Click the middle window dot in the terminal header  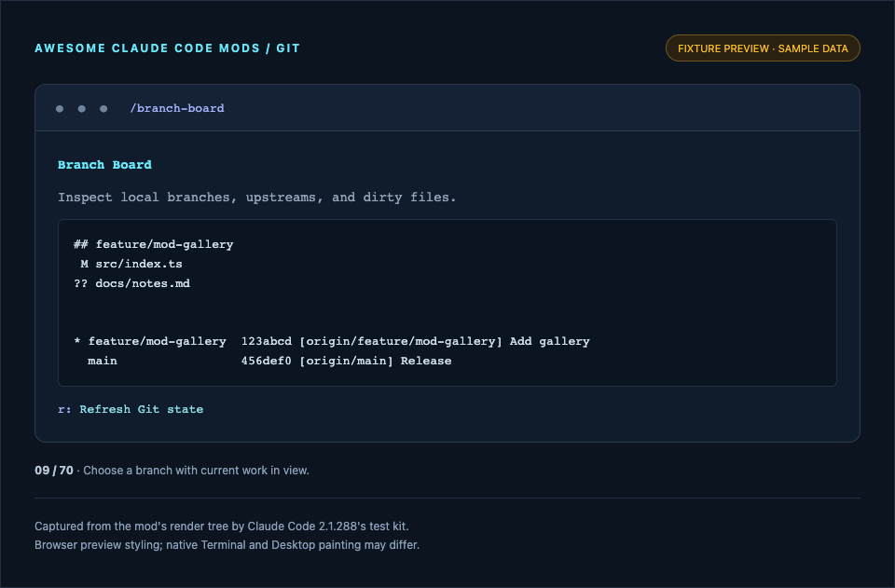coord(82,108)
